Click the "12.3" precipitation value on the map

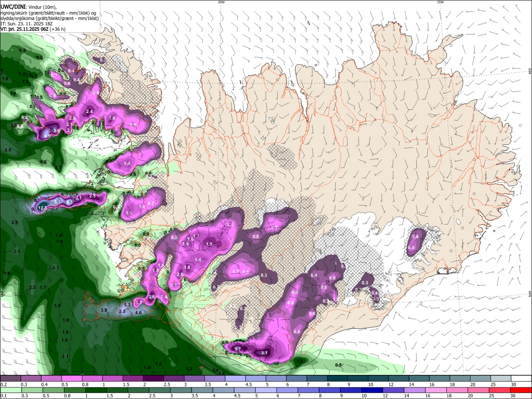pyautogui.click(x=42, y=207)
